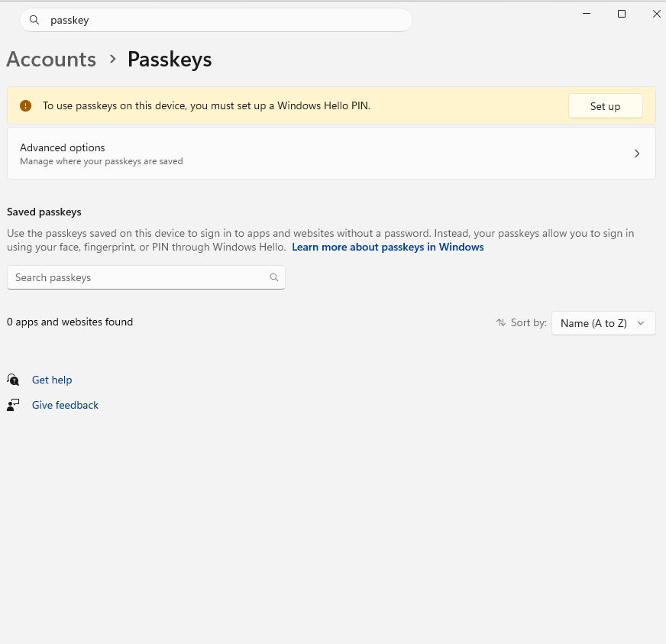
Task: Open the Sort by Name (A to Z) dropdown
Action: click(x=603, y=323)
